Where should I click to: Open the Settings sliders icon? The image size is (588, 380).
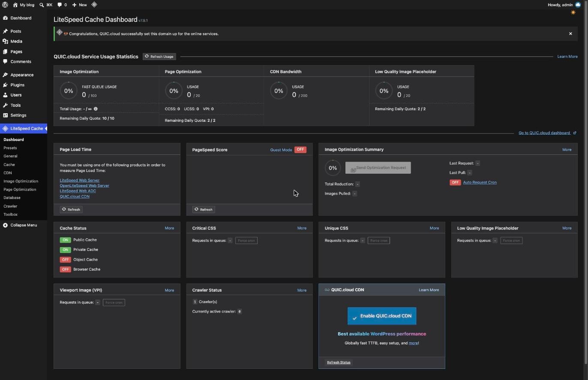pyautogui.click(x=5, y=115)
